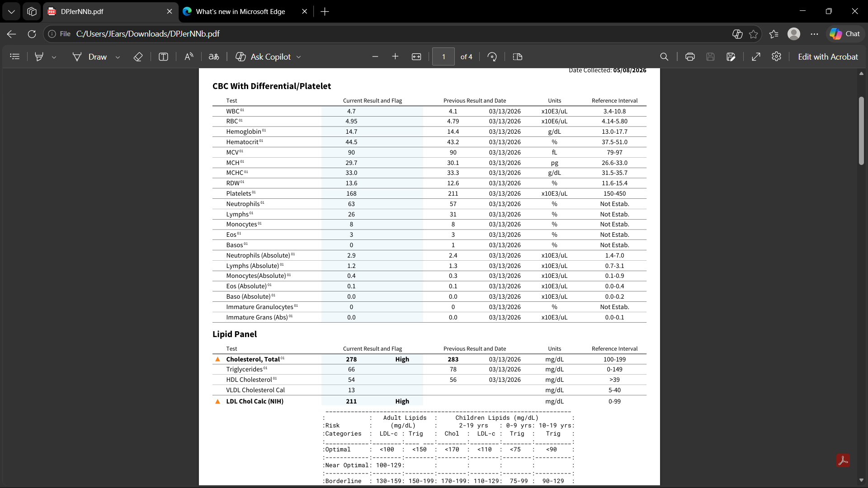
Task: Activate the Add text tool
Action: (164, 57)
